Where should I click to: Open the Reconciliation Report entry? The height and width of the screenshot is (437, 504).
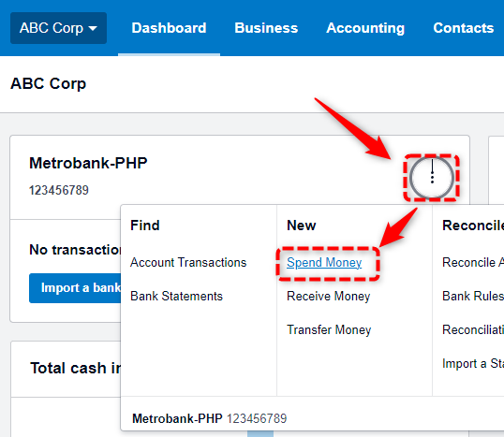click(473, 329)
